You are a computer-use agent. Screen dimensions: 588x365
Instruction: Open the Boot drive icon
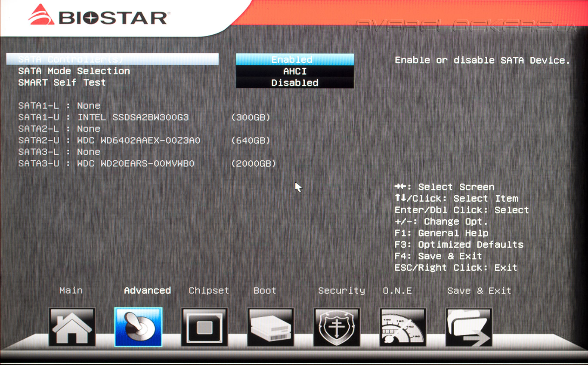coord(271,327)
